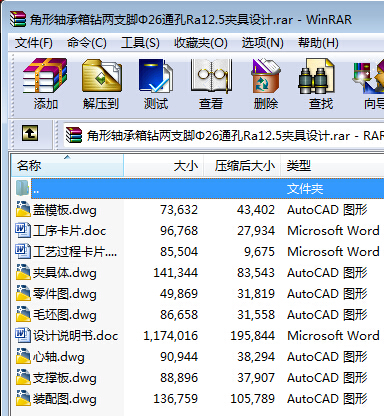Click the 零件图.dwg file icon

tap(23, 293)
